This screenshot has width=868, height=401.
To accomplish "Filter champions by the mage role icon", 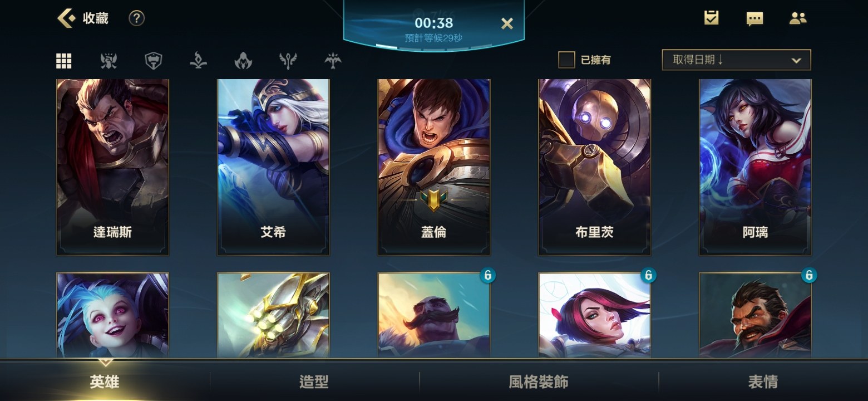I will (x=199, y=61).
